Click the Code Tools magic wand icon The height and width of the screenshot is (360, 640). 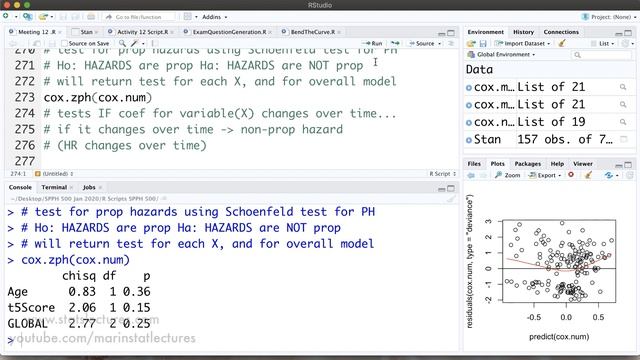[134, 43]
